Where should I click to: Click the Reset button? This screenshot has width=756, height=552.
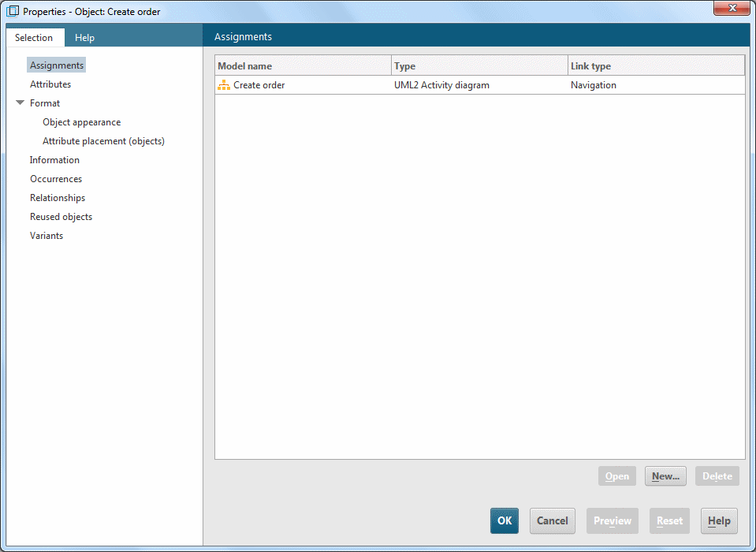(x=669, y=520)
